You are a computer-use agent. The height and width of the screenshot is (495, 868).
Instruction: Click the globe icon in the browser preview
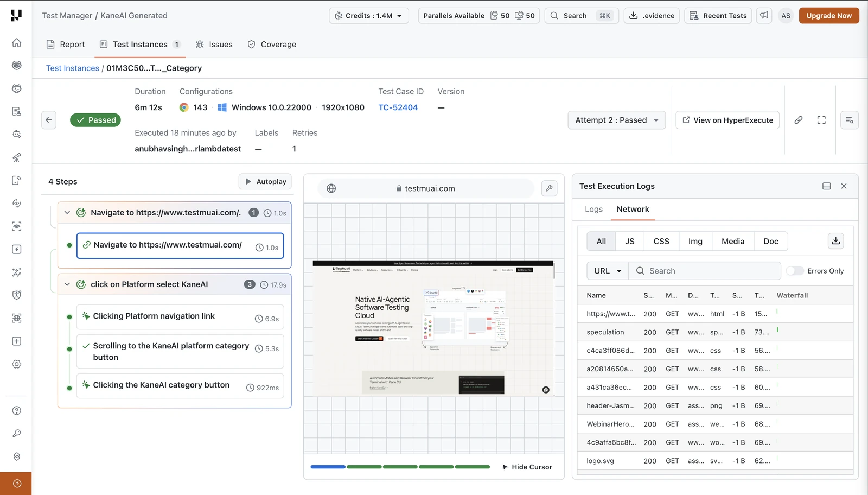[331, 188]
